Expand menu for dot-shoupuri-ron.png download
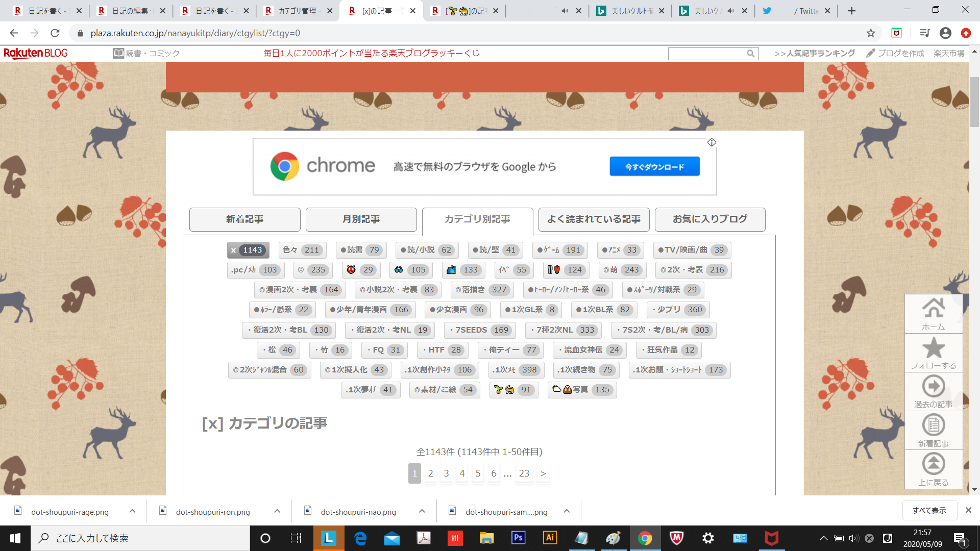The width and height of the screenshot is (980, 551). (x=277, y=511)
